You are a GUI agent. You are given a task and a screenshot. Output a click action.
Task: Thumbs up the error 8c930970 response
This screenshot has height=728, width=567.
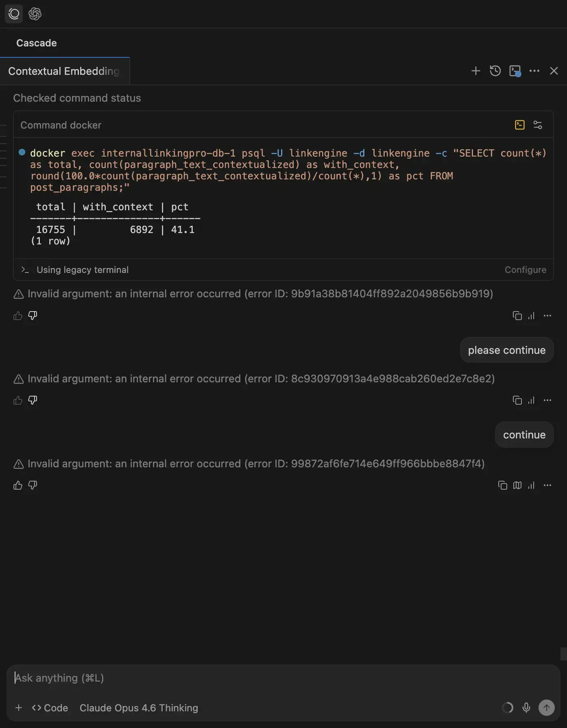(18, 400)
